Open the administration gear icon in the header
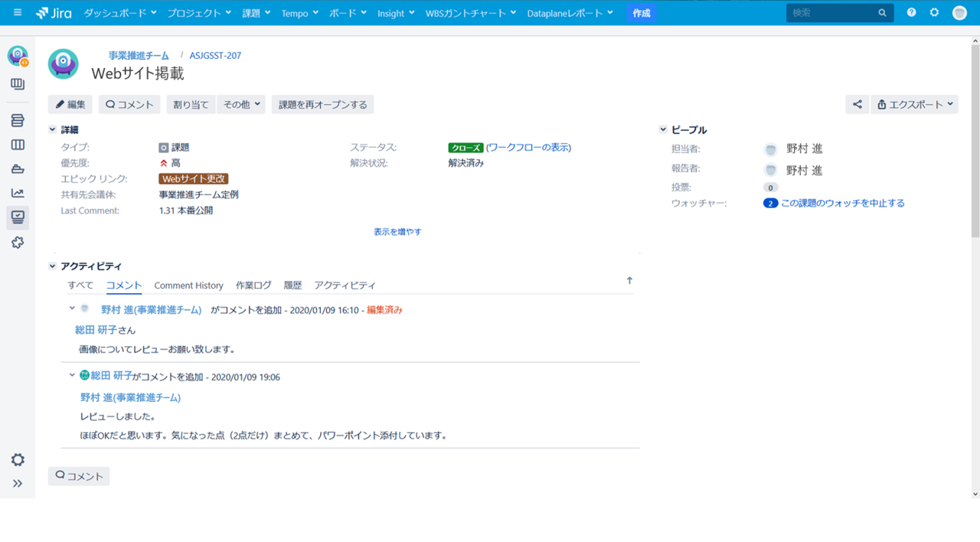 pos(934,13)
